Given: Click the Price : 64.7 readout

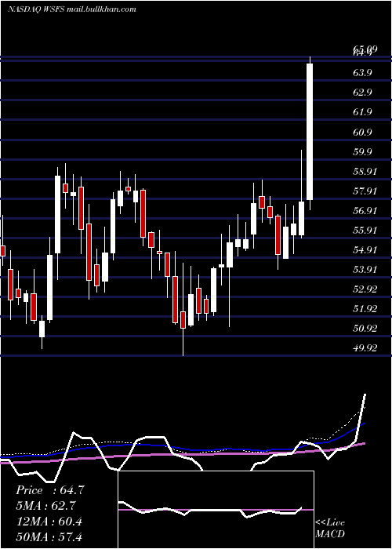Looking at the screenshot, I should pos(49,490).
